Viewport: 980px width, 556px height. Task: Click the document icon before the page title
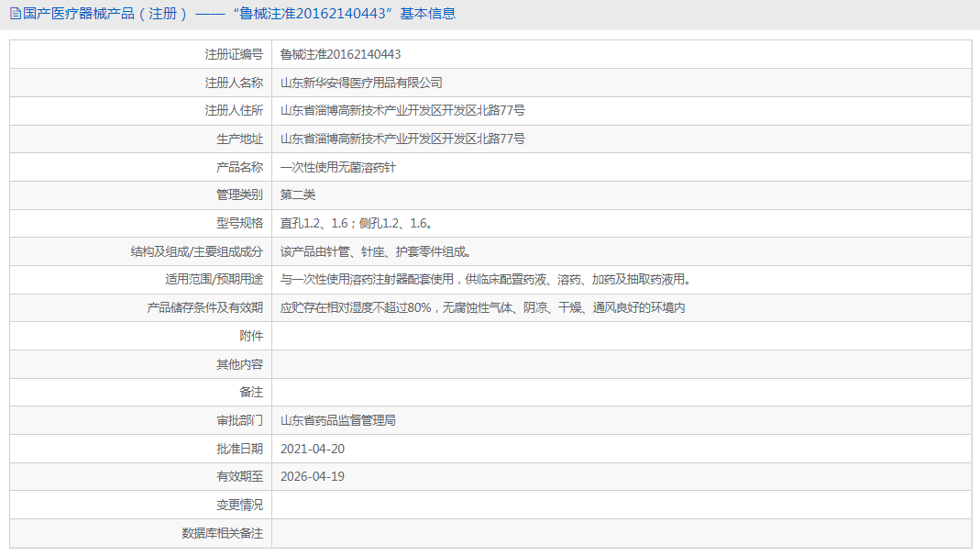(x=16, y=14)
